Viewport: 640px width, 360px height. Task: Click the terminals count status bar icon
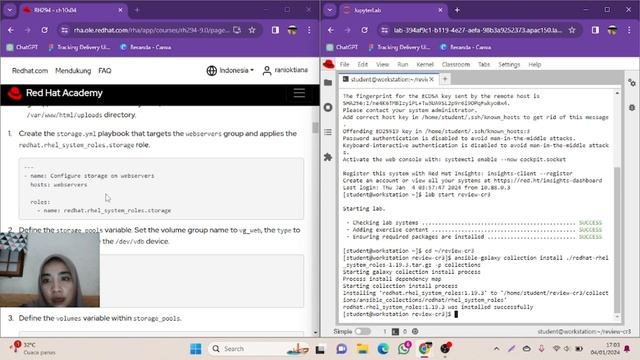pos(395,331)
